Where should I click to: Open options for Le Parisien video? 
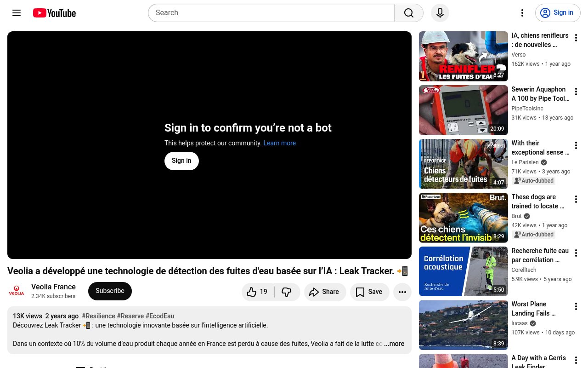point(576,145)
